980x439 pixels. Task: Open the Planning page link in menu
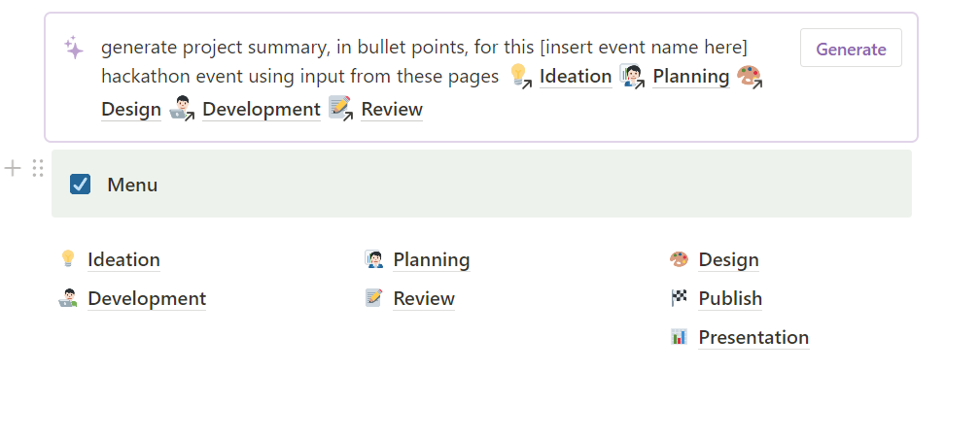[431, 259]
